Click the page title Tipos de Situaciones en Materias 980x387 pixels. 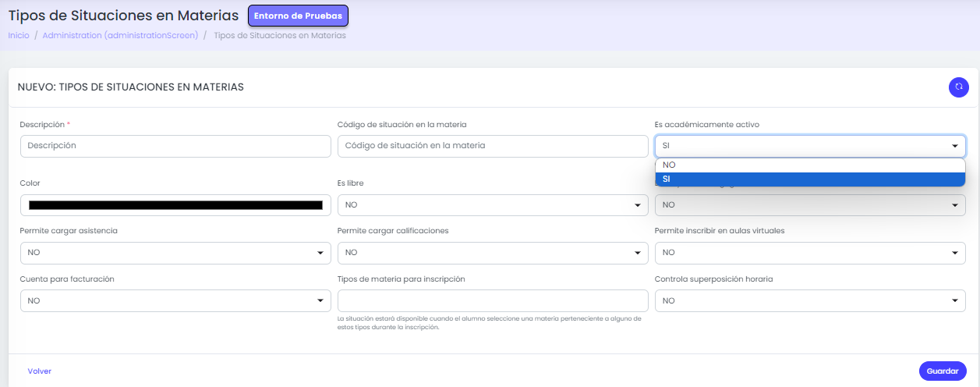point(123,16)
